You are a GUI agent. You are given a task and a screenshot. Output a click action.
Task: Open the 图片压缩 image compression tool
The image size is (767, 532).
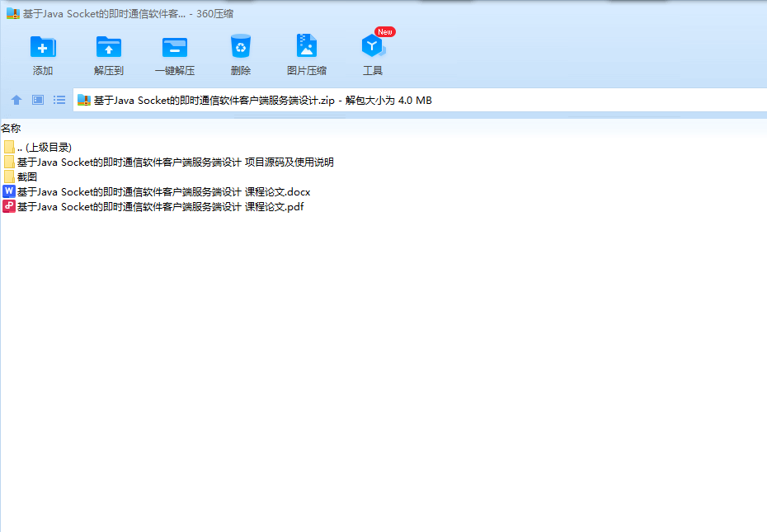click(307, 46)
